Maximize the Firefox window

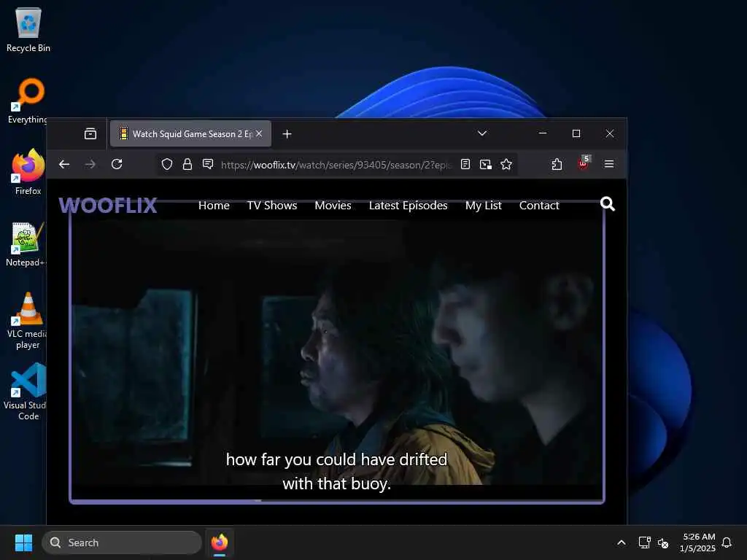point(576,133)
